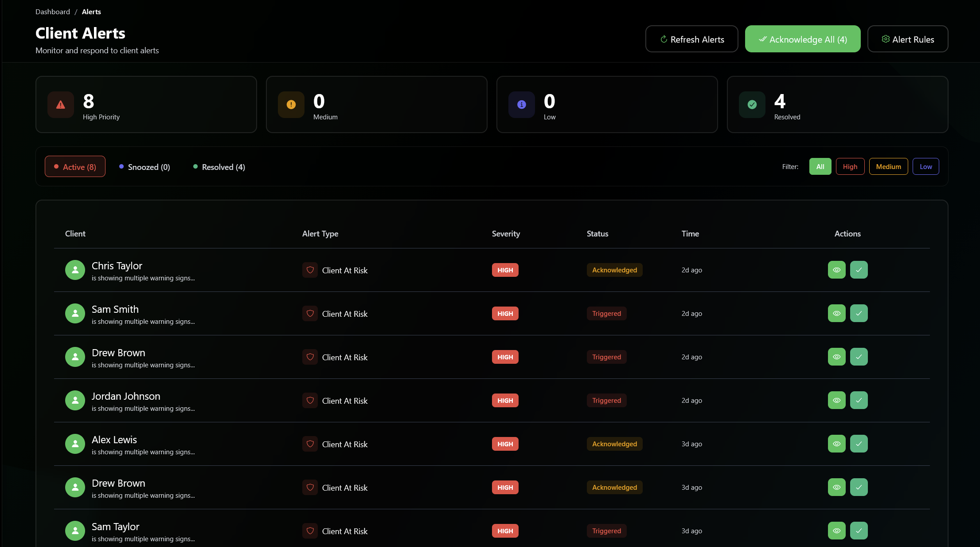Viewport: 980px width, 547px height.
Task: Open the Resolved (4) tab
Action: 219,167
